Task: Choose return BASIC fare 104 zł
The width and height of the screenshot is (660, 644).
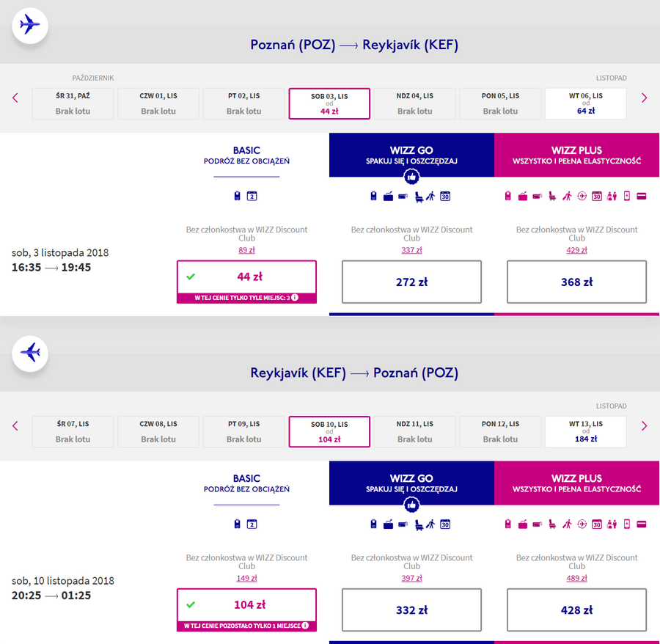Action: (246, 610)
